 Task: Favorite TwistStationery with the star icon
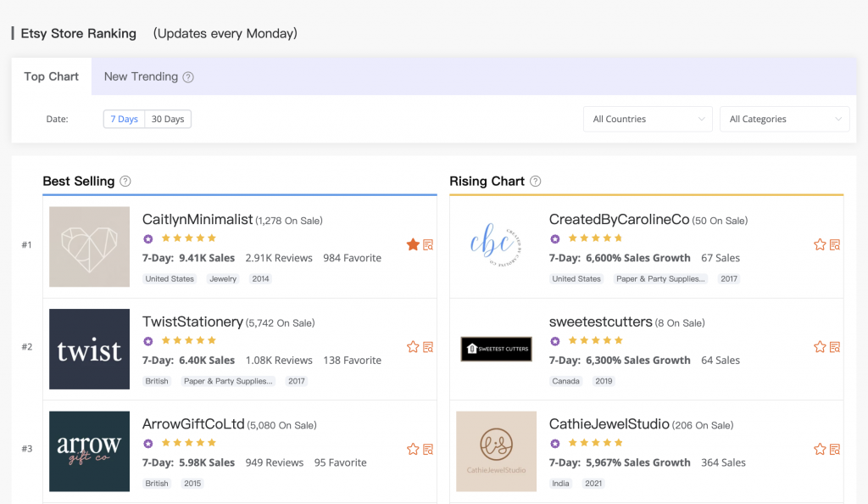[413, 346]
